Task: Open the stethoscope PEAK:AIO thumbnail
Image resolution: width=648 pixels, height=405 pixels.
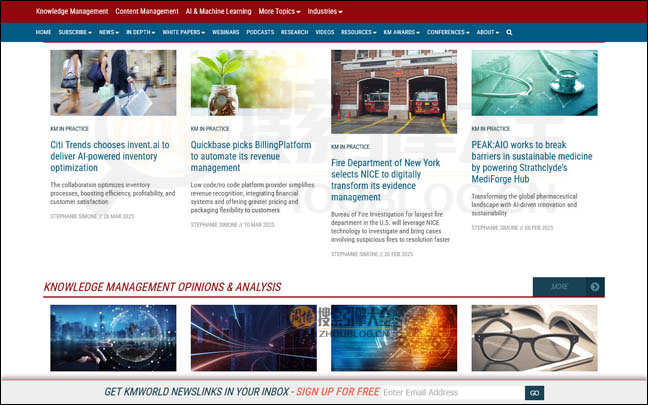Action: click(x=534, y=83)
